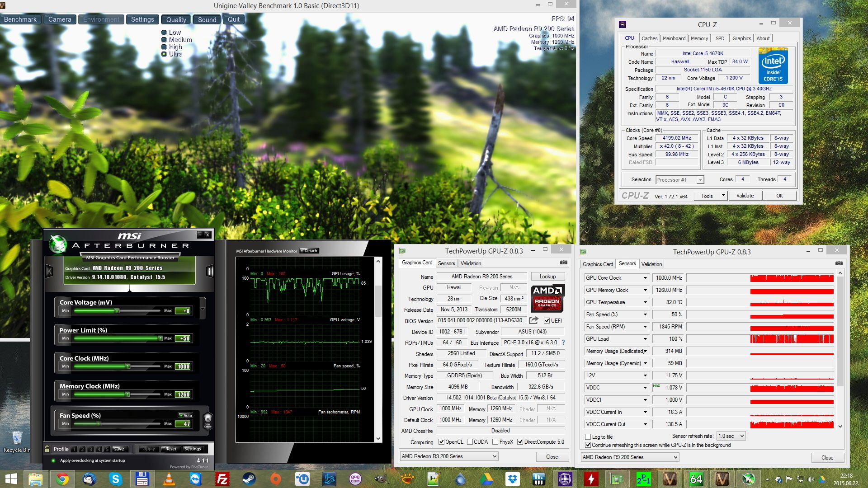Toggle Auto fan speed in Afterburner
The width and height of the screenshot is (868, 488).
click(x=185, y=415)
